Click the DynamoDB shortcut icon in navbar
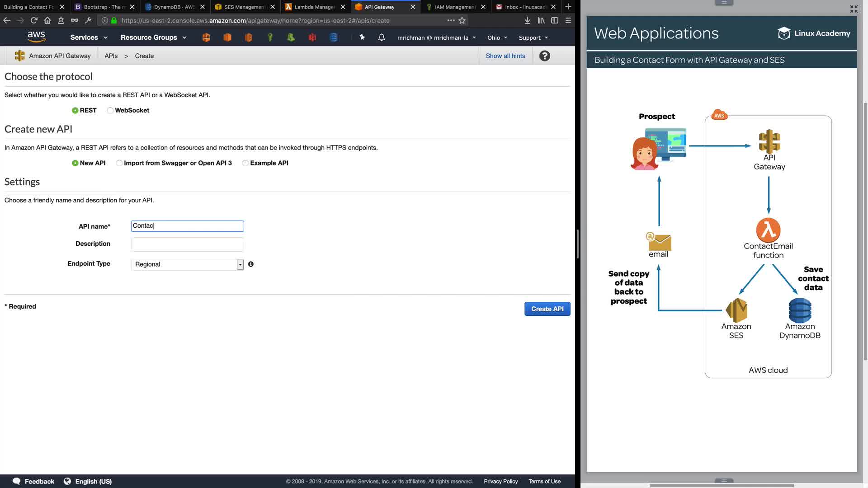Viewport: 868px width, 488px height. click(334, 38)
